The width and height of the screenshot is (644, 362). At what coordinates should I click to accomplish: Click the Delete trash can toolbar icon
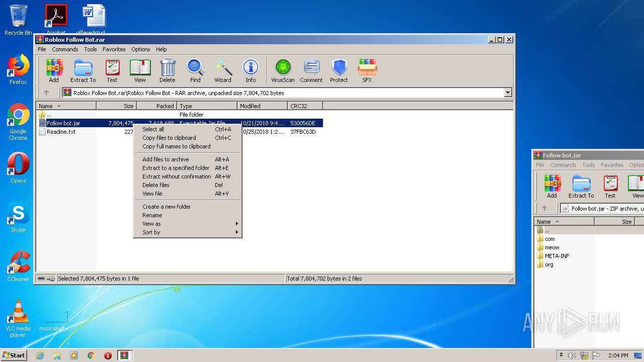click(x=168, y=71)
